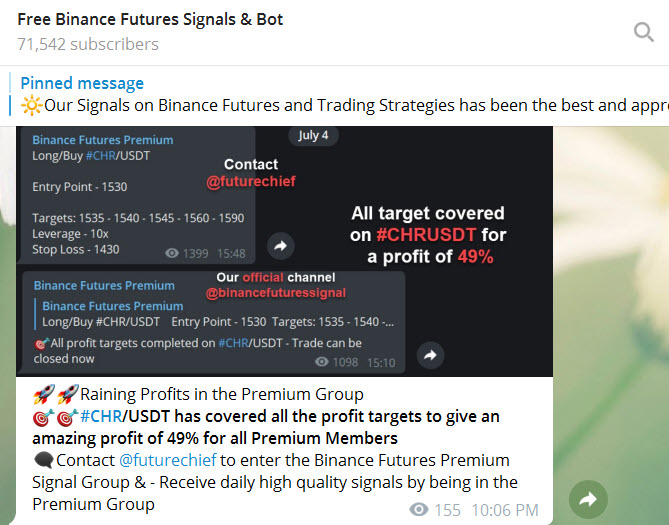Open the @futurechief link in message text
Image resolution: width=669 pixels, height=525 pixels.
pos(168,460)
